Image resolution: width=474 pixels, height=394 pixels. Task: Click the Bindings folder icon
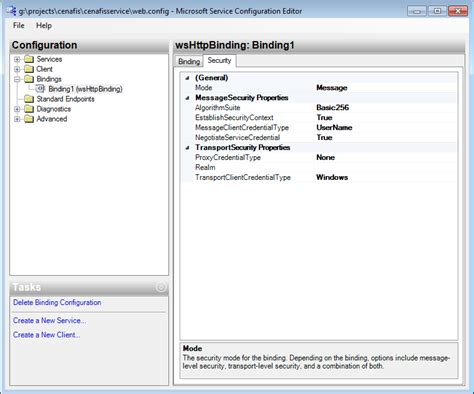click(29, 79)
